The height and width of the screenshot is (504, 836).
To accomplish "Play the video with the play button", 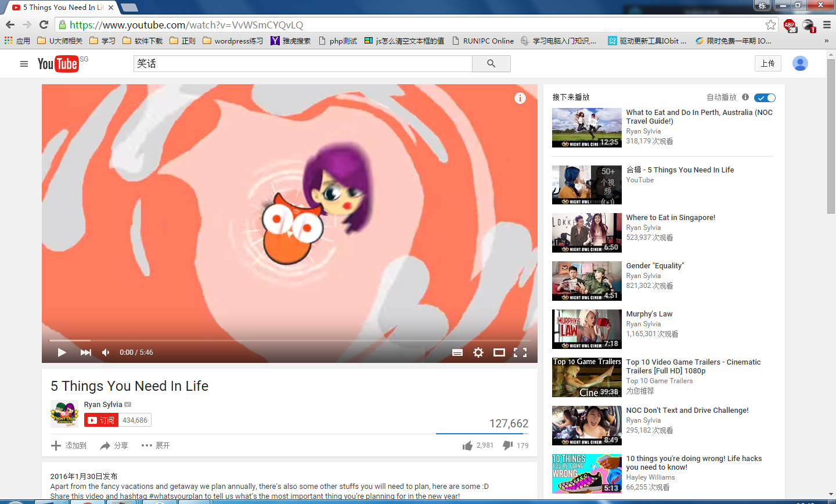I will click(62, 352).
